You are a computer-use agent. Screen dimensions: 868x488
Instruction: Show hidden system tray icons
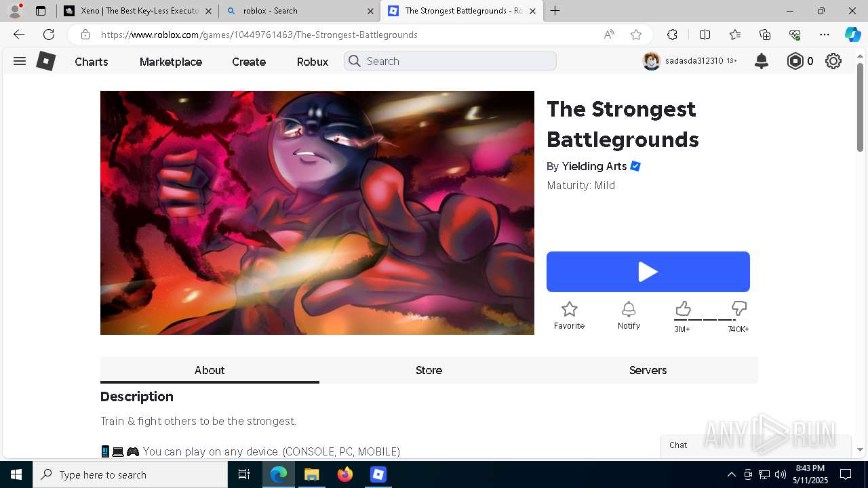coord(731,474)
